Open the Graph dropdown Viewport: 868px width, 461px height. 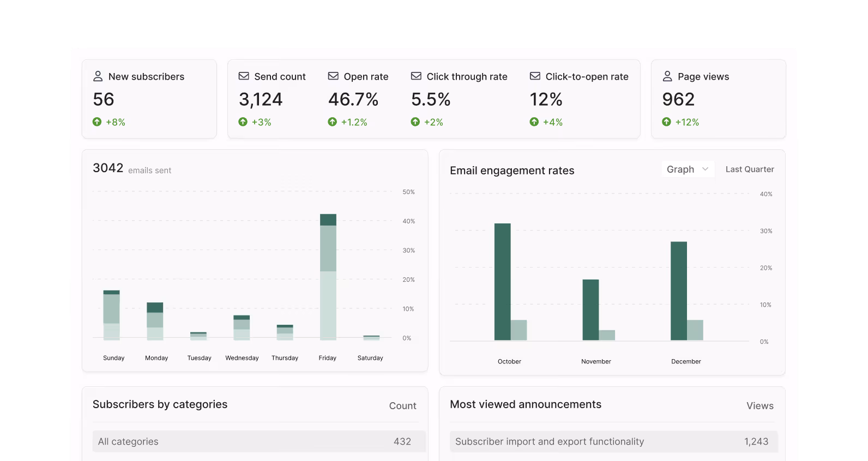click(688, 169)
